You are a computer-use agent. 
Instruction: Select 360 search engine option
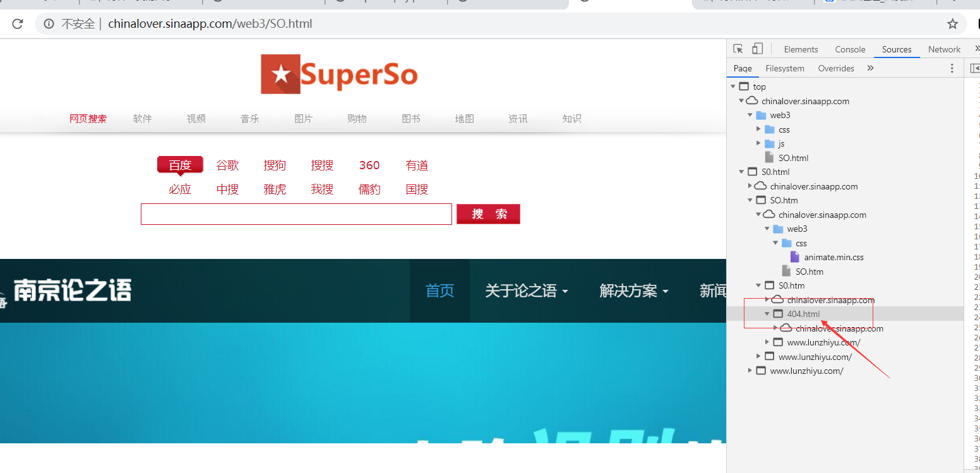point(369,165)
